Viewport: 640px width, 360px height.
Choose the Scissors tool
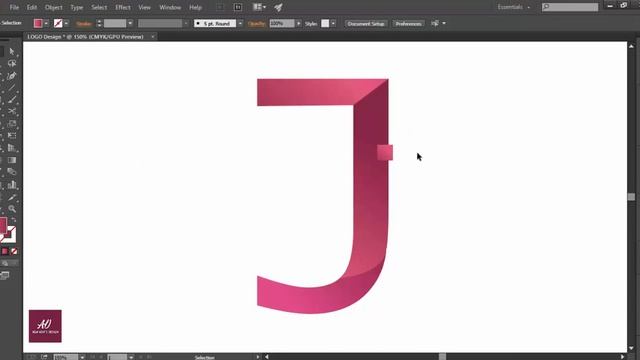[12, 111]
